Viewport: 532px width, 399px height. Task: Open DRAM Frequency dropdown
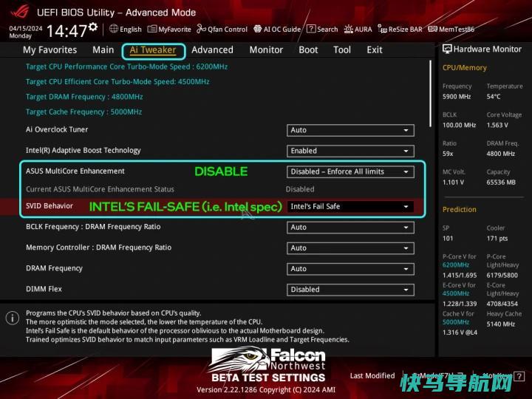pyautogui.click(x=350, y=269)
